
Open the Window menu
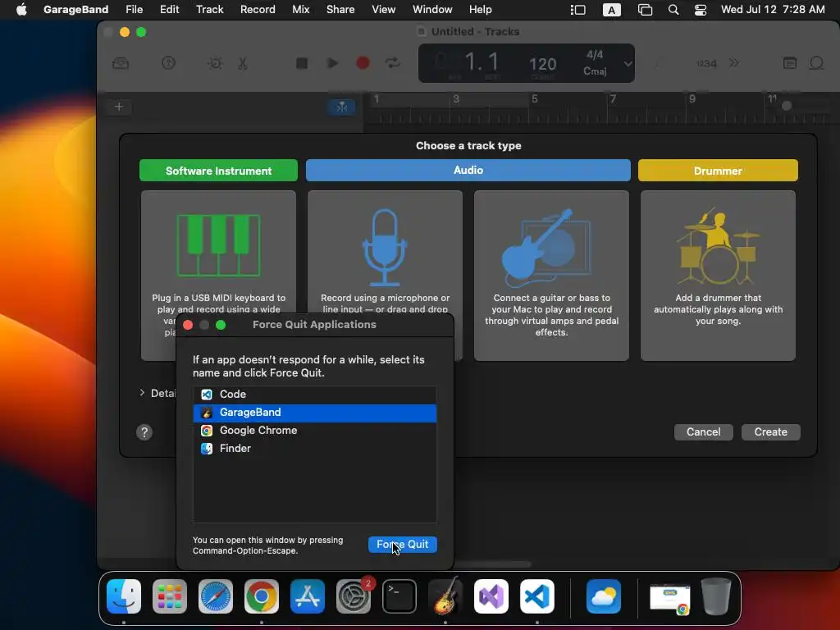tap(432, 10)
